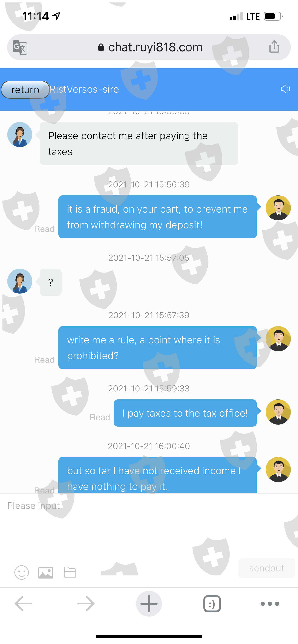This screenshot has height=644, width=298.
Task: Open the browser tab switcher
Action: coord(212,604)
